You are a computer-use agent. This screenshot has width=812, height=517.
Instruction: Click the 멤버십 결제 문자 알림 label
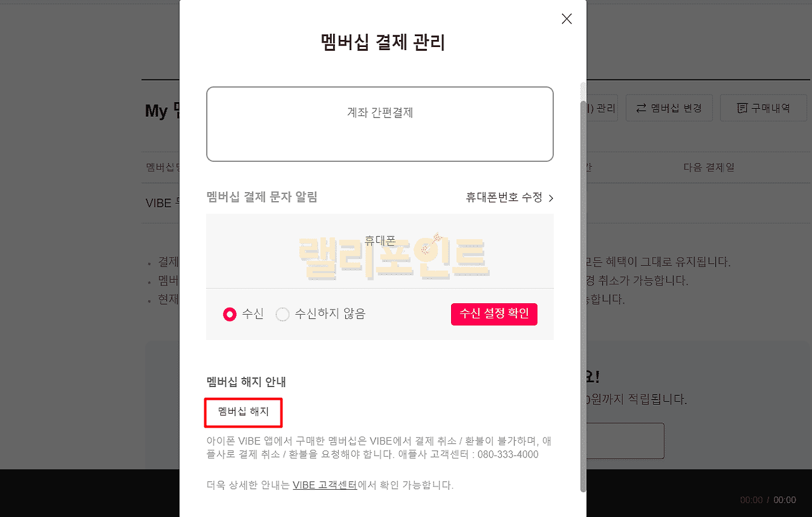pyautogui.click(x=262, y=197)
